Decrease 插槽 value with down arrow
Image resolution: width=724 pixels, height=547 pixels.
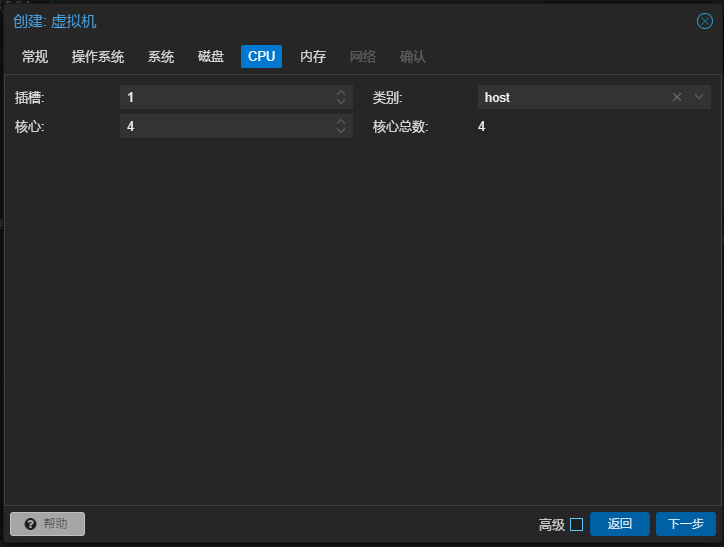point(341,102)
